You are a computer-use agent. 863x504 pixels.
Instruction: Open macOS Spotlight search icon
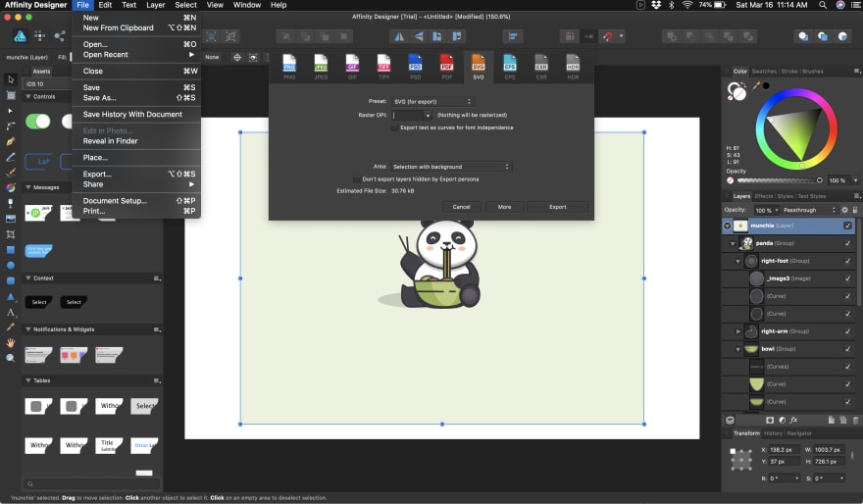(822, 5)
